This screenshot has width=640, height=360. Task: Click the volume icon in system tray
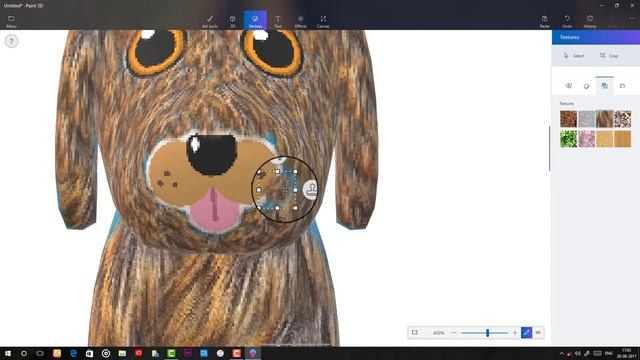pyautogui.click(x=578, y=353)
